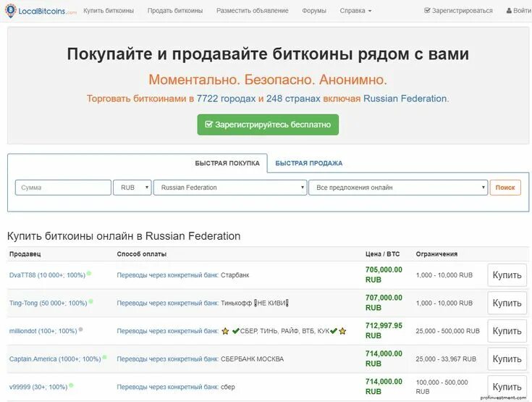The height and width of the screenshot is (402, 532).
Task: Click the Поиск search button
Action: pyautogui.click(x=505, y=188)
